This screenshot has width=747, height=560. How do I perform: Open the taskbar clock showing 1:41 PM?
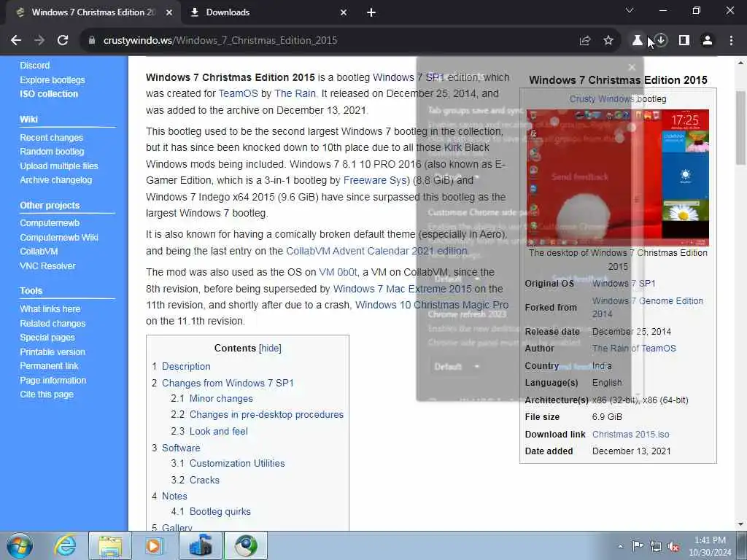(710, 546)
